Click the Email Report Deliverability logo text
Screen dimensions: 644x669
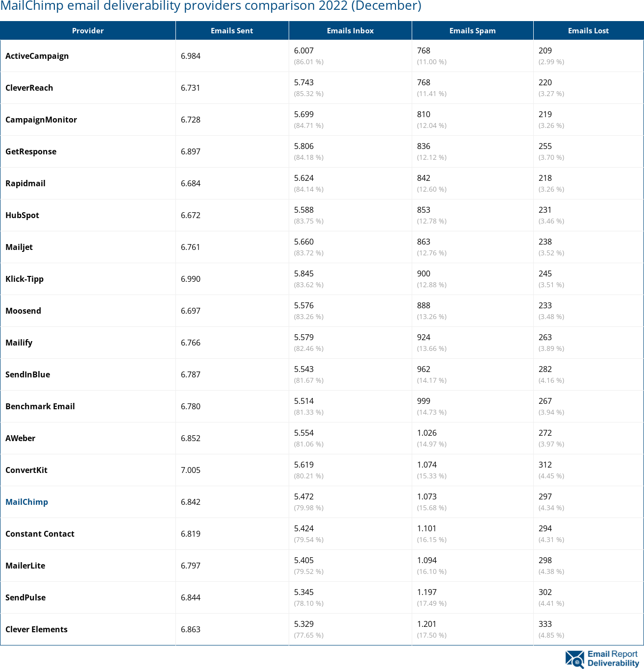pyautogui.click(x=613, y=659)
